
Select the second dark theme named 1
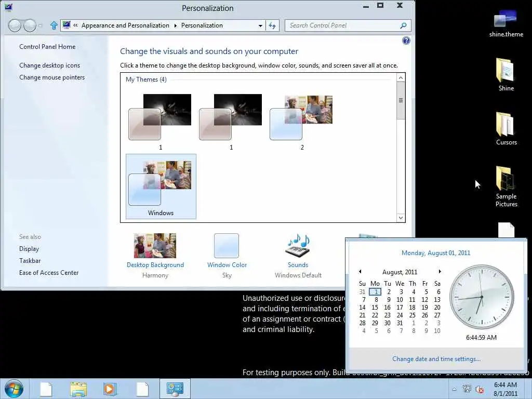pos(231,122)
